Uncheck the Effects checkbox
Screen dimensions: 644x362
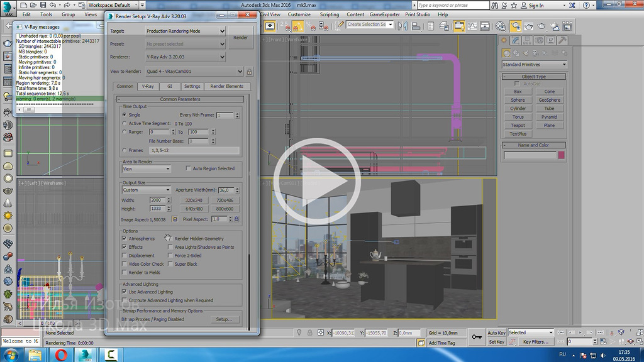(x=125, y=247)
